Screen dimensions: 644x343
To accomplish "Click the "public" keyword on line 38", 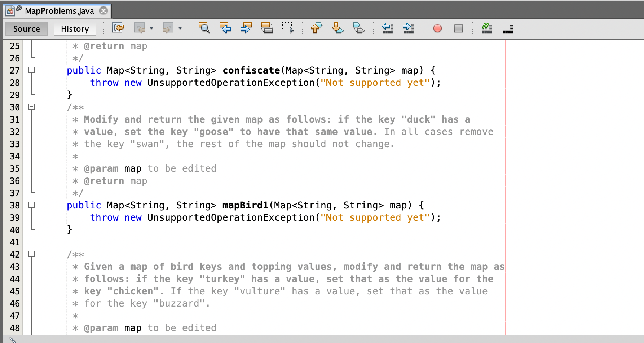I will 84,205.
